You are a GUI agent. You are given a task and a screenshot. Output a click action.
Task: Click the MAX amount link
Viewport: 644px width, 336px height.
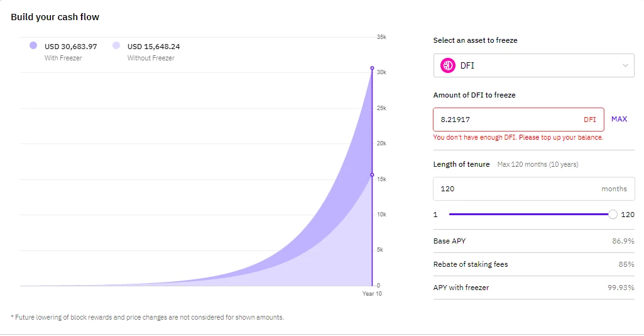(x=619, y=119)
